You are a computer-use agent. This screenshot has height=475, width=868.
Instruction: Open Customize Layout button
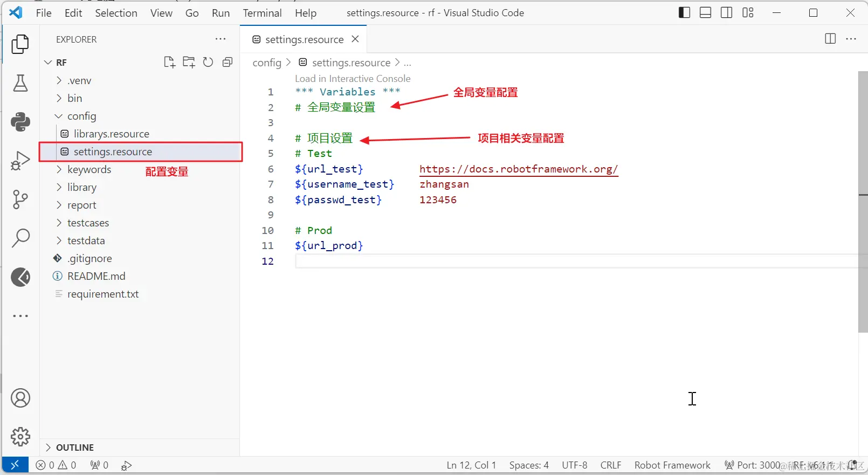click(x=748, y=12)
